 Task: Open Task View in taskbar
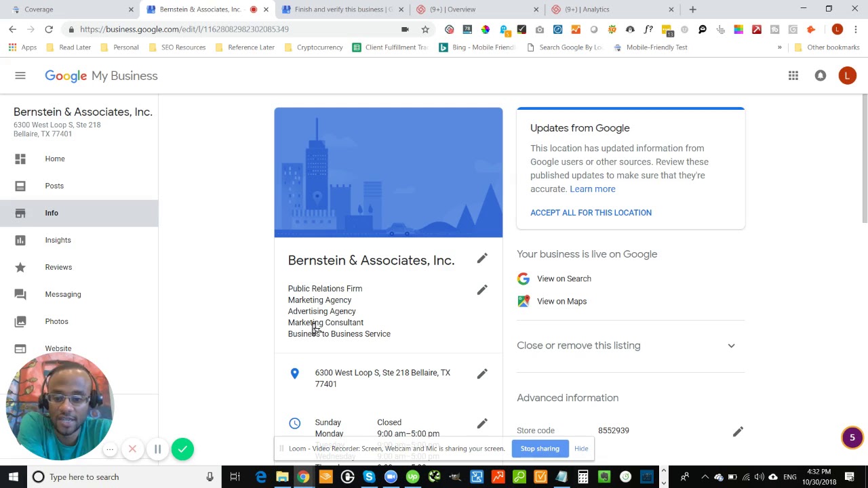(235, 477)
